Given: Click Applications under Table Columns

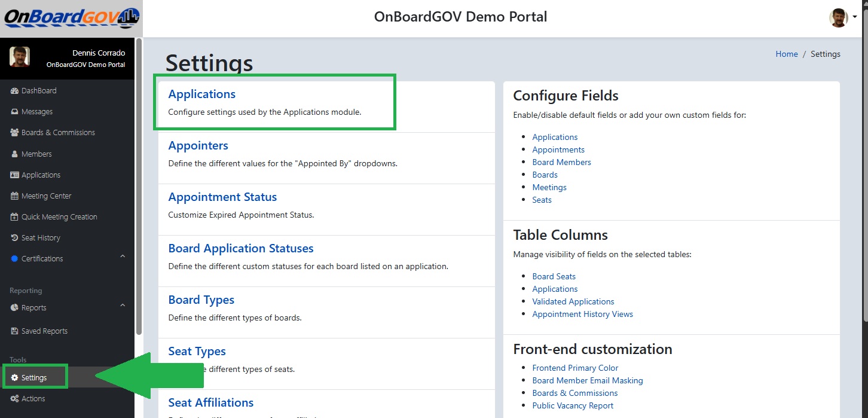Looking at the screenshot, I should 555,289.
